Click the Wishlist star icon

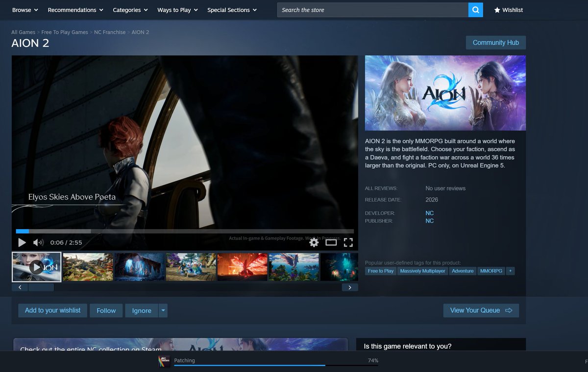pyautogui.click(x=497, y=10)
